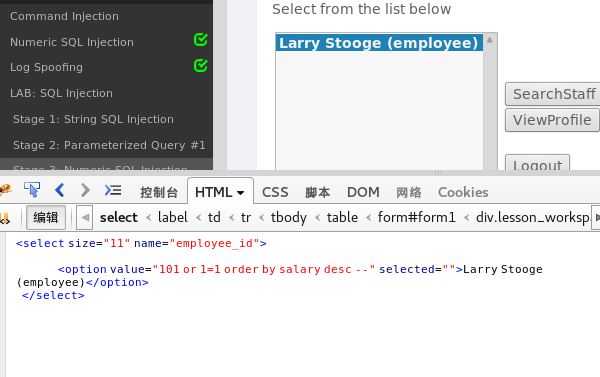Open Stage 1: String SQL Injection
600x377 pixels.
[x=93, y=119]
